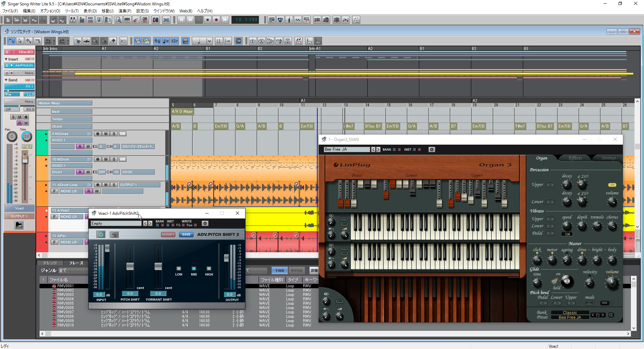Toggle power of the 6BandEQ insert
This screenshot has width=644, height=349.
point(7,52)
